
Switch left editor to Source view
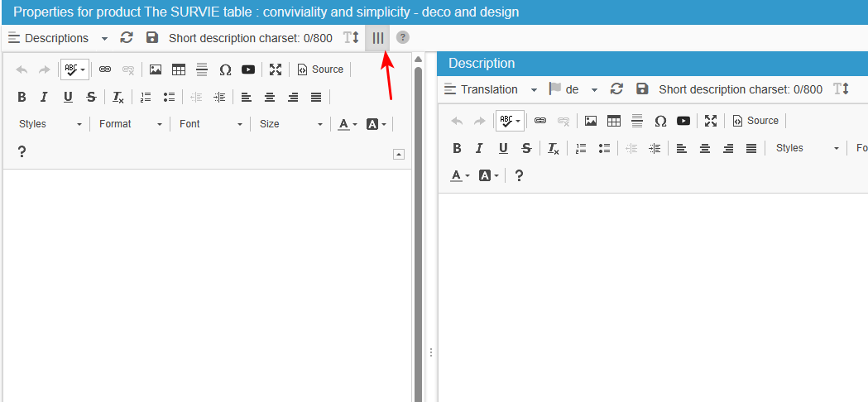pyautogui.click(x=320, y=69)
